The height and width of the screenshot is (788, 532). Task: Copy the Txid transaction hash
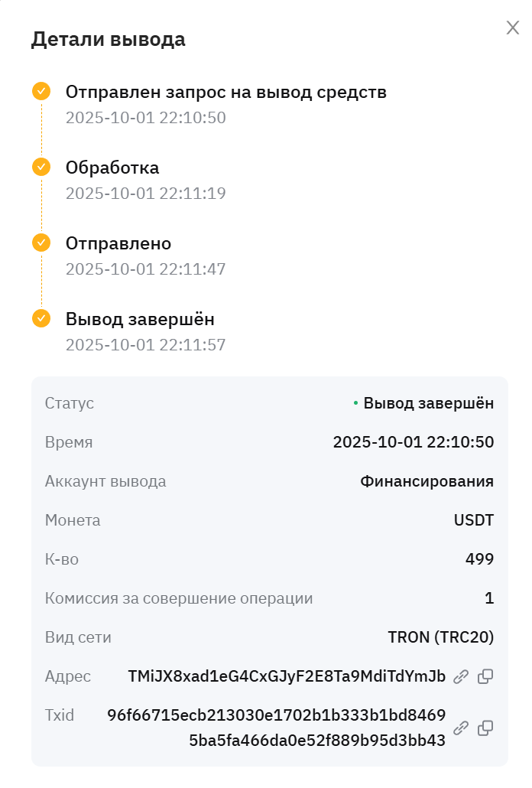pos(485,728)
